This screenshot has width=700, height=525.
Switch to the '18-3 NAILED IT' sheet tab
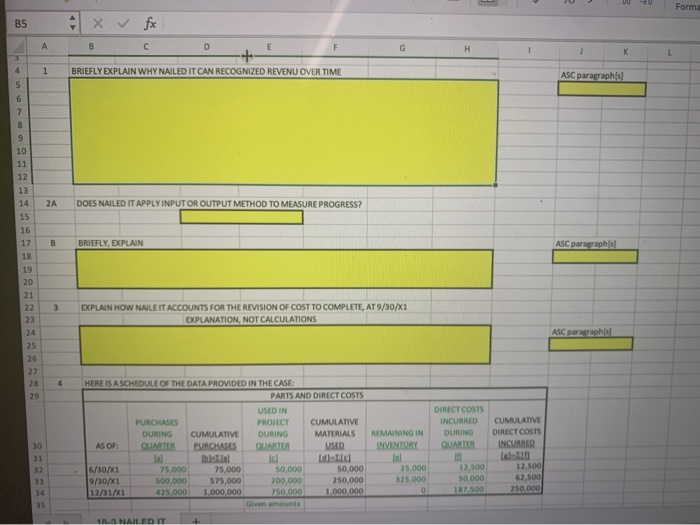pyautogui.click(x=131, y=521)
